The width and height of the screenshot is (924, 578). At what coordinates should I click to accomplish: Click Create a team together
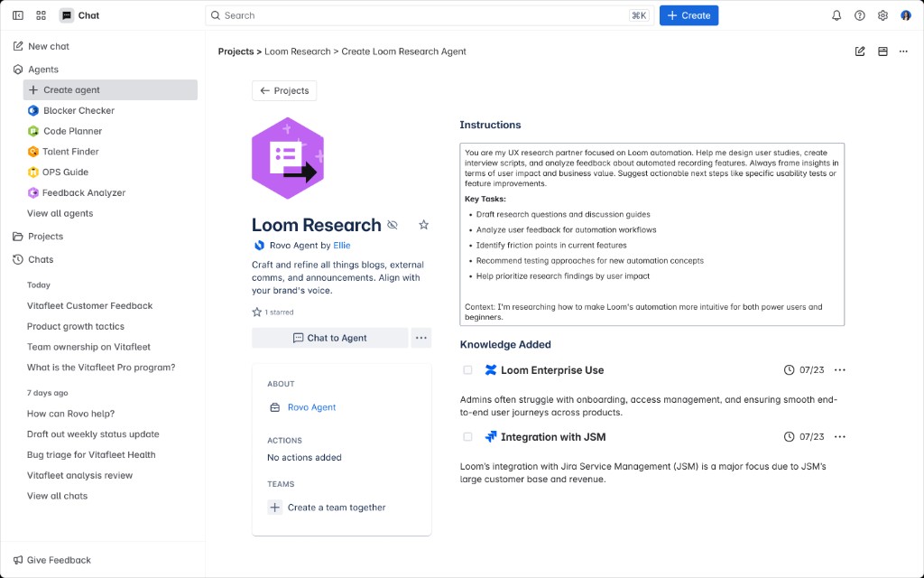(337, 508)
